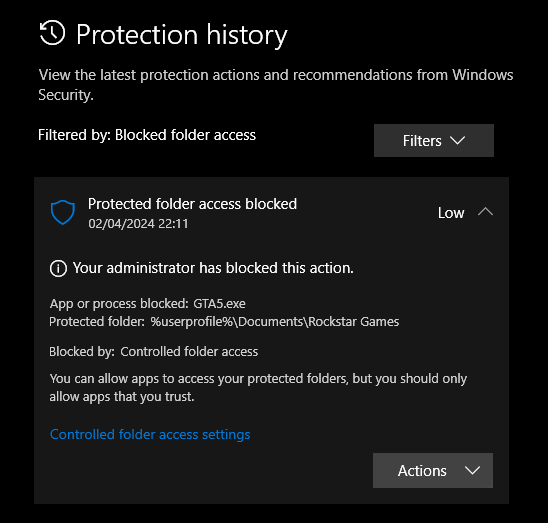548x523 pixels.
Task: Click 'Your administrator has blocked this action' message
Action: tap(213, 268)
